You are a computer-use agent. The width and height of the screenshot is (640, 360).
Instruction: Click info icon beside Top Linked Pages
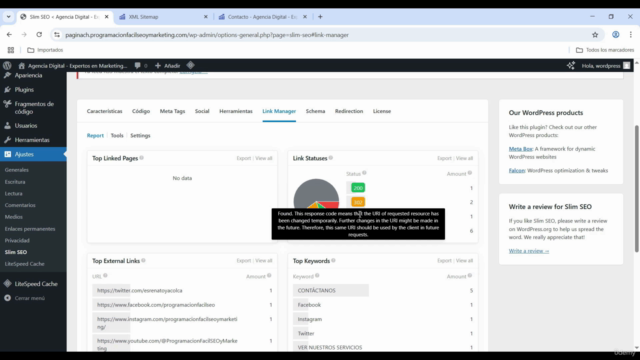coord(142,158)
